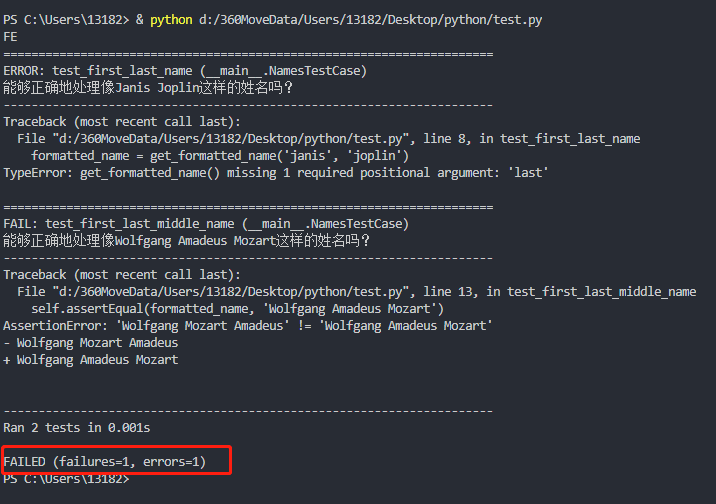Click the AssertionError comparison line

[x=248, y=326]
